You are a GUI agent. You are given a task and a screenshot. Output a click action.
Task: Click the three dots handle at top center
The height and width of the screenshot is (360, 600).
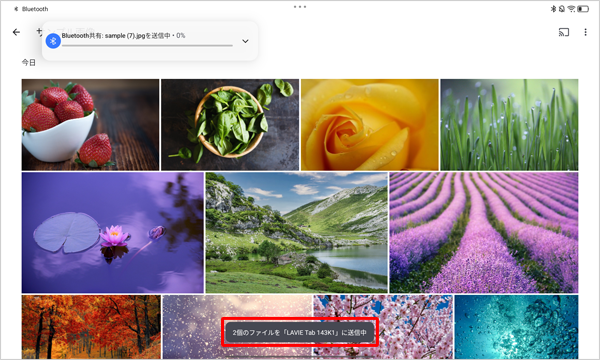(x=300, y=7)
